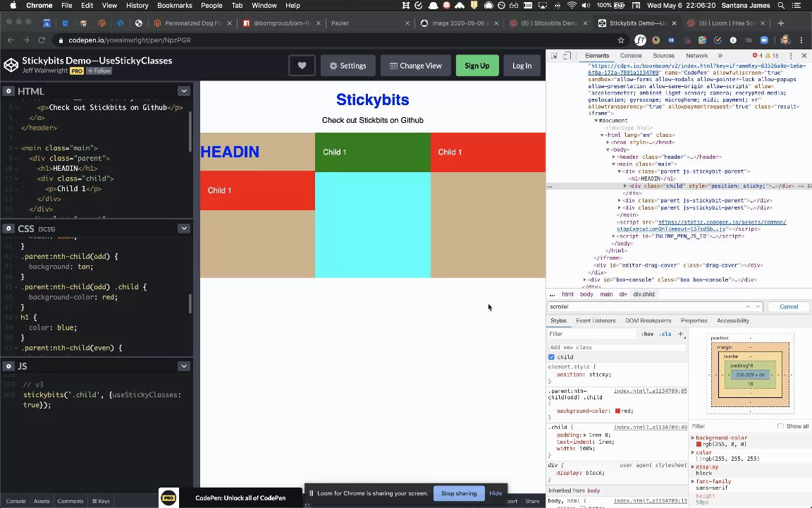
Task: Open DevTools three-dot customize menu
Action: coord(790,56)
